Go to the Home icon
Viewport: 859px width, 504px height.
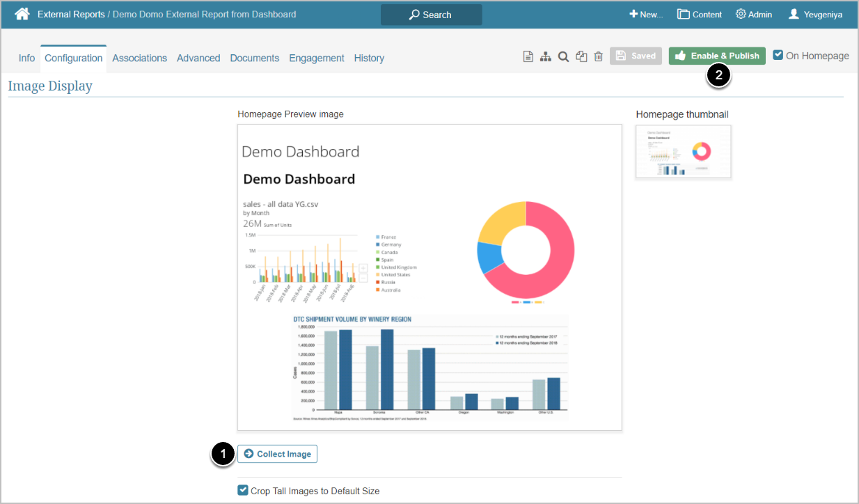(22, 14)
